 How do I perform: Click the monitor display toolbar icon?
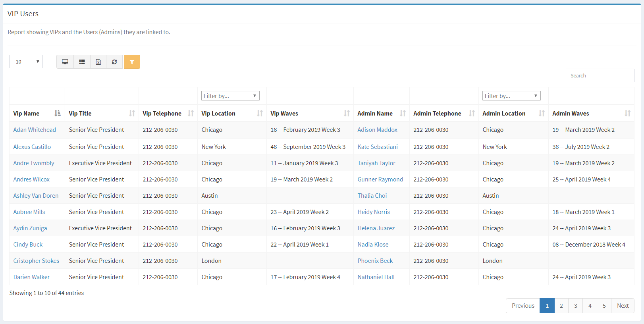coord(65,62)
